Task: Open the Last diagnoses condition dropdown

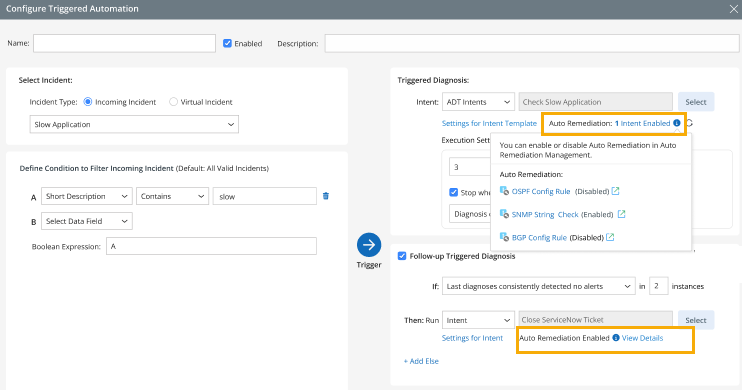Action: [539, 286]
